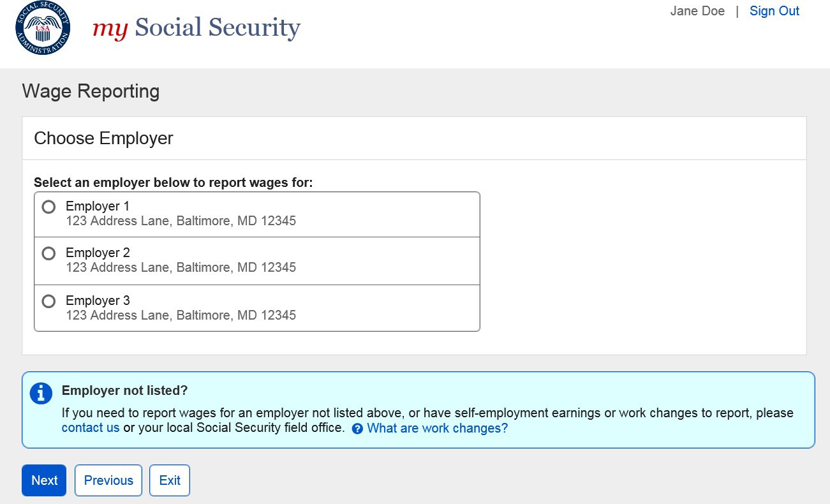Click the 'my Social Security' site title

pos(196,28)
